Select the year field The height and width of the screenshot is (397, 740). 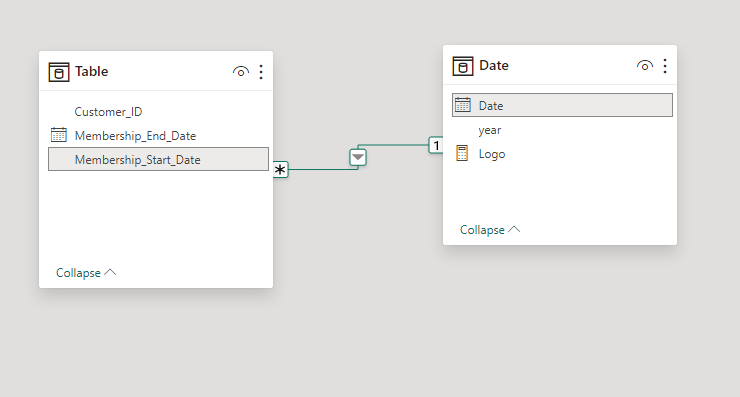tap(563, 130)
